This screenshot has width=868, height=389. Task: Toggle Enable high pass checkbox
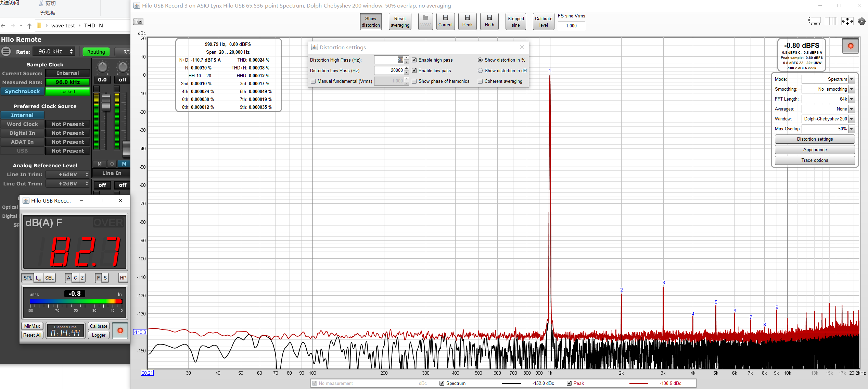[414, 60]
